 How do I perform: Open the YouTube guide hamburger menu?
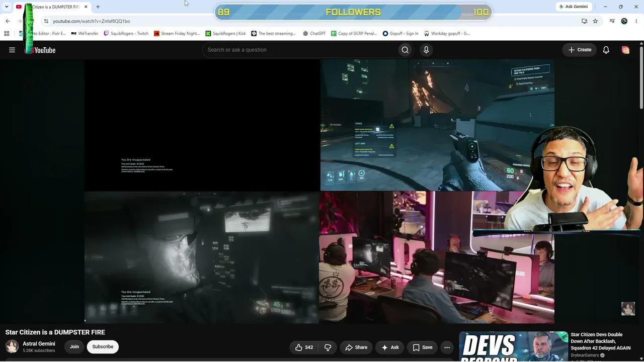[12, 50]
